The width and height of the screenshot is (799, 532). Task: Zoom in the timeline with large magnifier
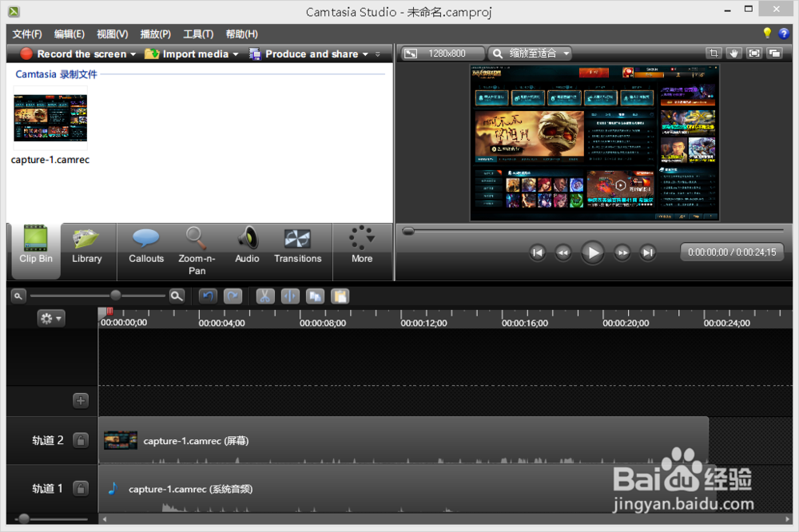(177, 296)
